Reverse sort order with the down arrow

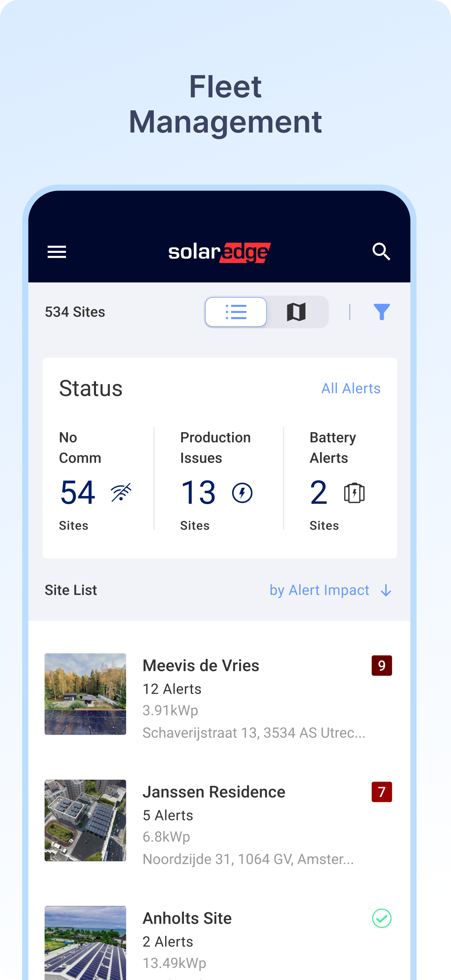(386, 590)
